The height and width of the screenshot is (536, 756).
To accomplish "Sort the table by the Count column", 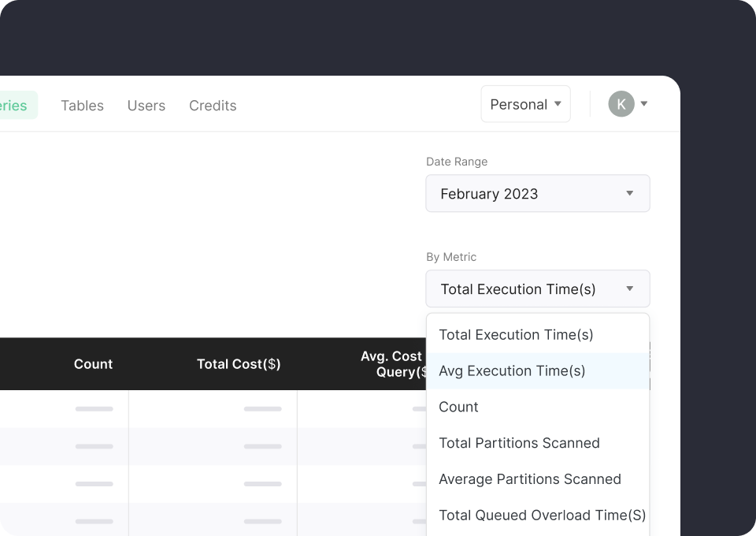I will click(93, 364).
